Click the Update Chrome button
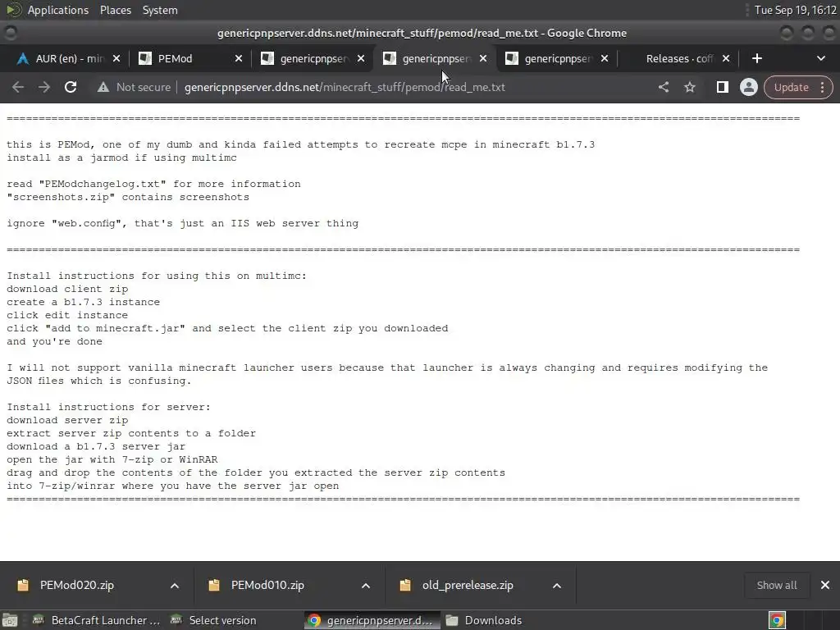 [x=797, y=87]
